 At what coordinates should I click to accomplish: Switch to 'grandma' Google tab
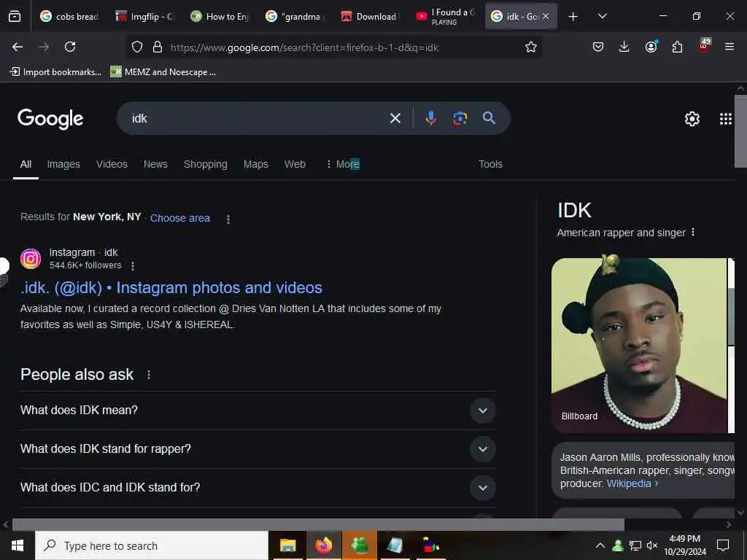pos(295,16)
